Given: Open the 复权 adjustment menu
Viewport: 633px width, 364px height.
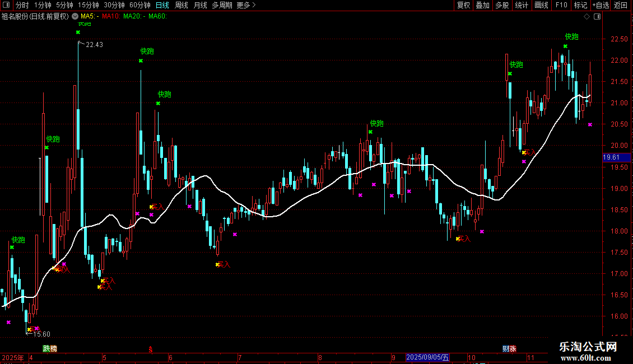Looking at the screenshot, I should click(463, 5).
